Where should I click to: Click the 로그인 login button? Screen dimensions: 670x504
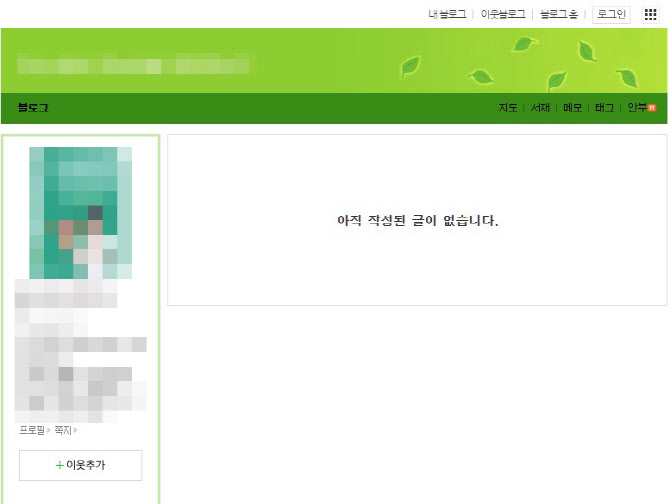(x=611, y=15)
